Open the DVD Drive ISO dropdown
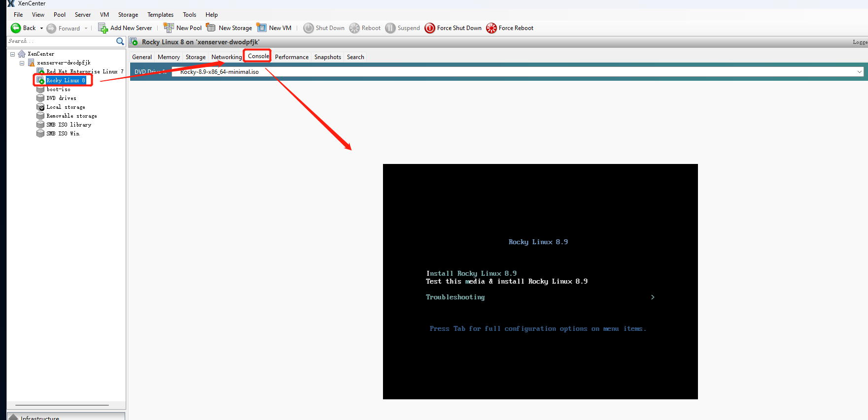 point(859,72)
